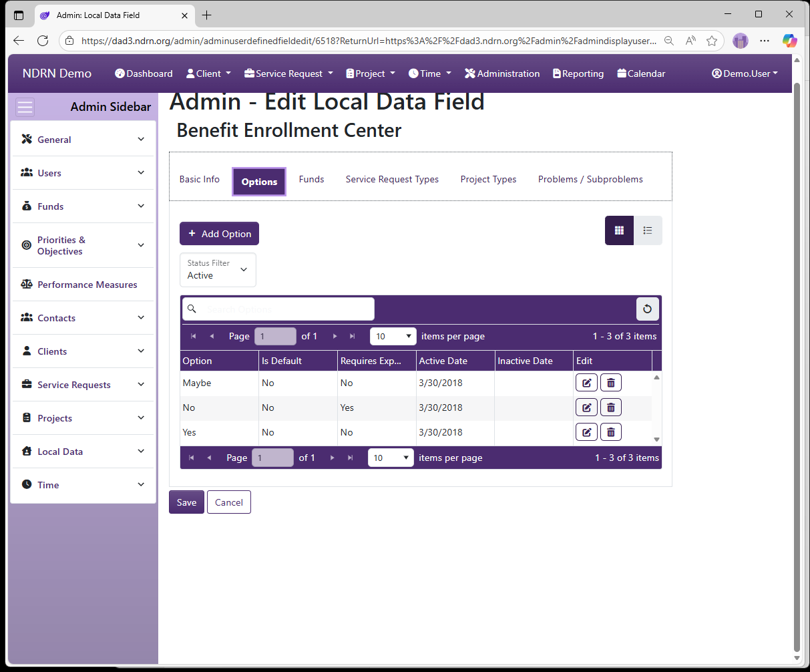Screen dimensions: 810x672
Task: Go to next page in bottom pager
Action: pos(332,458)
